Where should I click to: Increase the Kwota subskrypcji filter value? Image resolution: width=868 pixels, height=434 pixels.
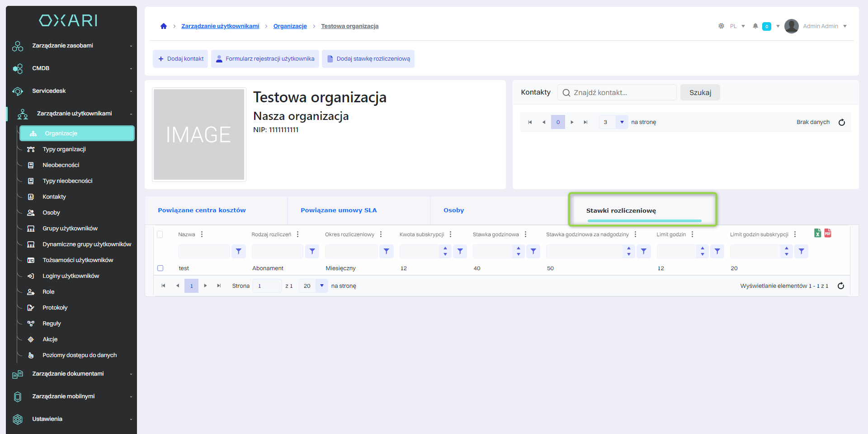[x=445, y=248]
